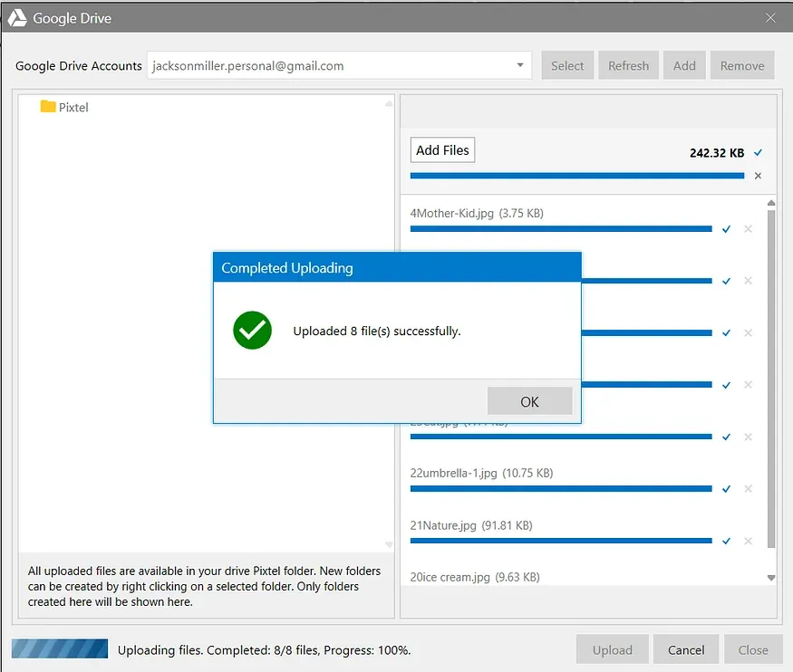Click the checkmark for 21Nature.jpg
Viewport: 793px width, 672px height.
pyautogui.click(x=726, y=541)
